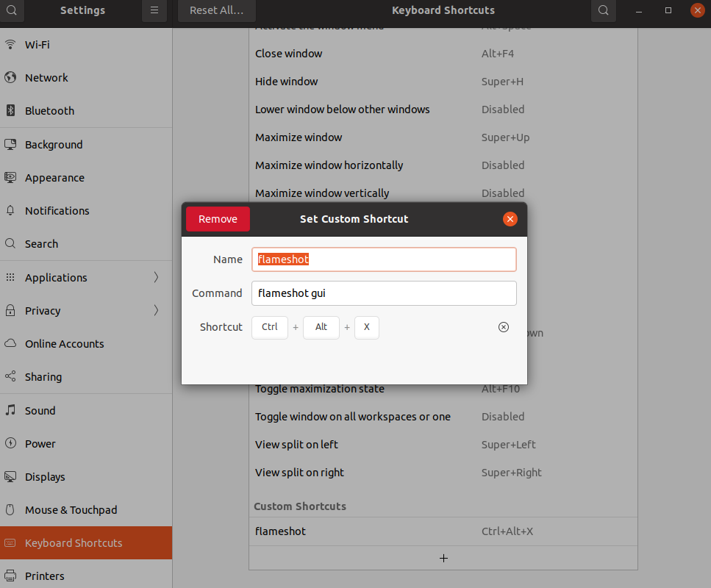The height and width of the screenshot is (588, 711).
Task: Select the View split on left row
Action: [443, 445]
